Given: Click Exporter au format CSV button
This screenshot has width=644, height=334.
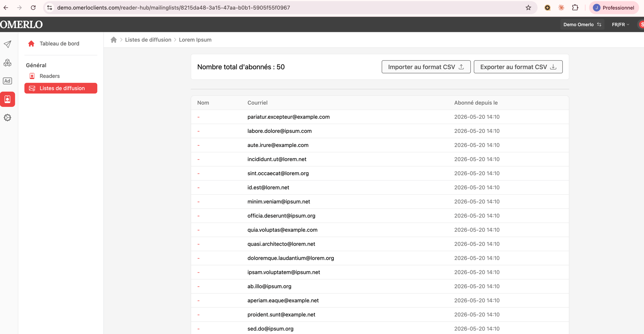Looking at the screenshot, I should (x=518, y=67).
